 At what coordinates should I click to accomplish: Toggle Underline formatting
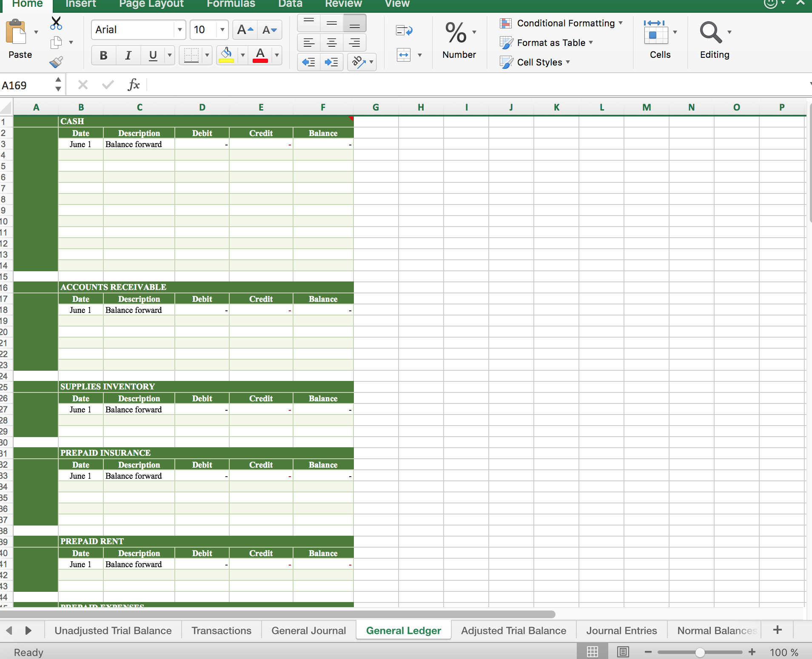(153, 55)
